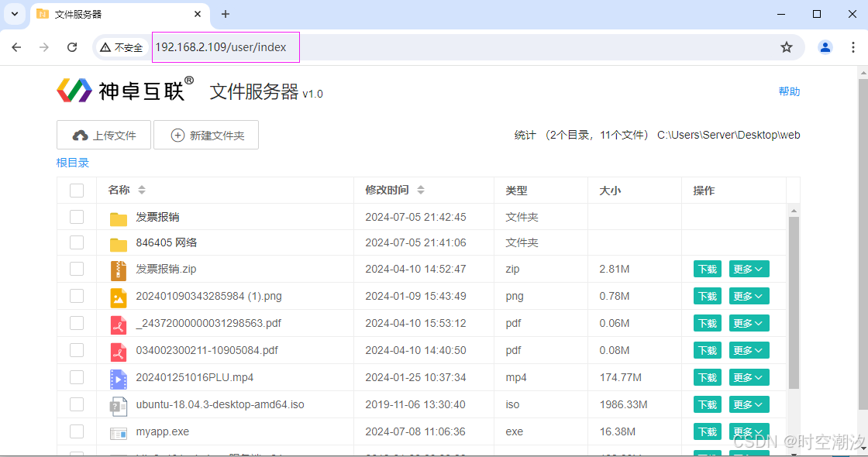This screenshot has height=457, width=868.
Task: Open a new browser tab
Action: (226, 14)
